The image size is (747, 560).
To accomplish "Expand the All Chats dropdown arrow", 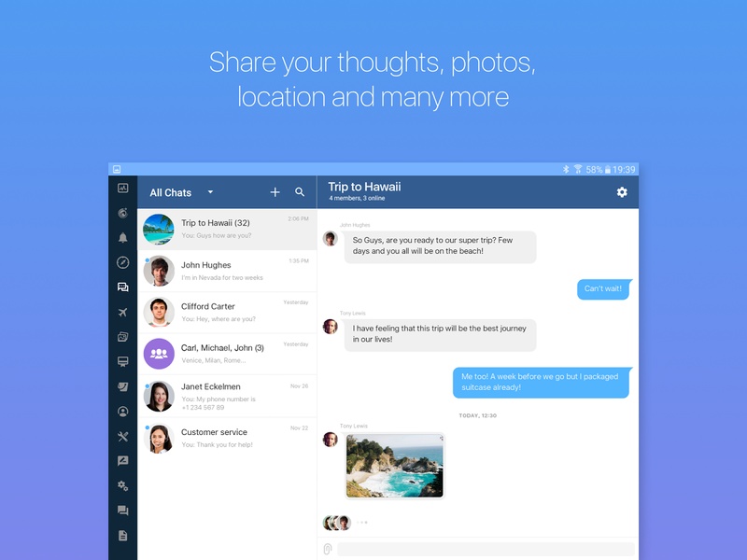I will (x=210, y=192).
